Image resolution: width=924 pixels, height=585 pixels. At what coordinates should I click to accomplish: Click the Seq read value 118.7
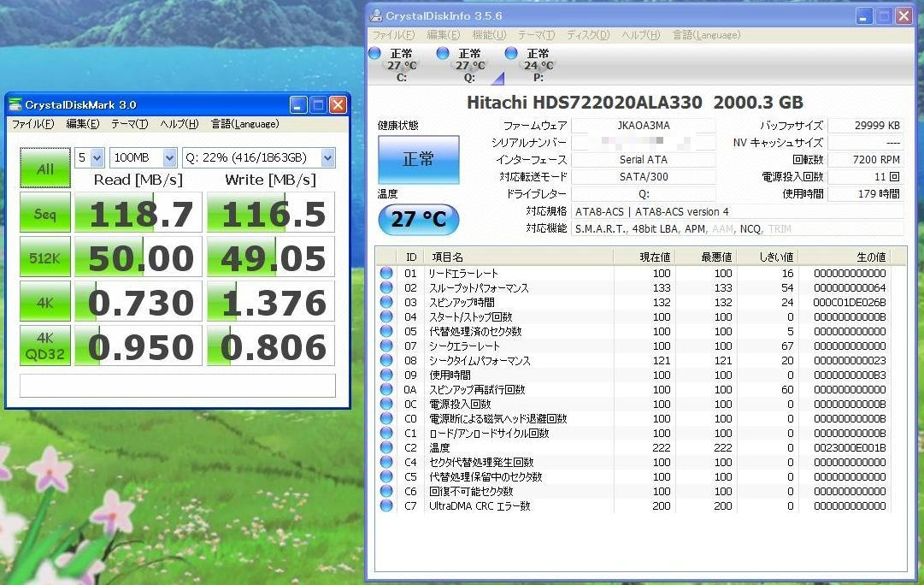(138, 212)
